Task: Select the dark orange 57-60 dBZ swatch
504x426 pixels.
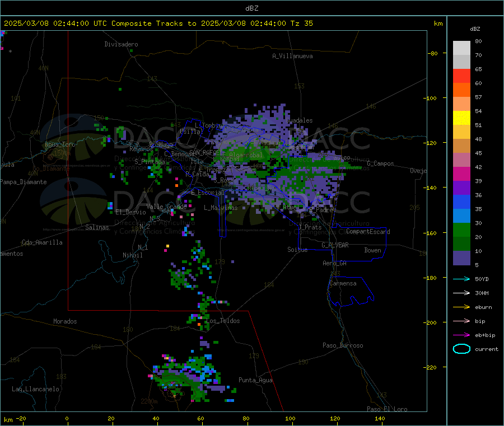Action: [461, 90]
